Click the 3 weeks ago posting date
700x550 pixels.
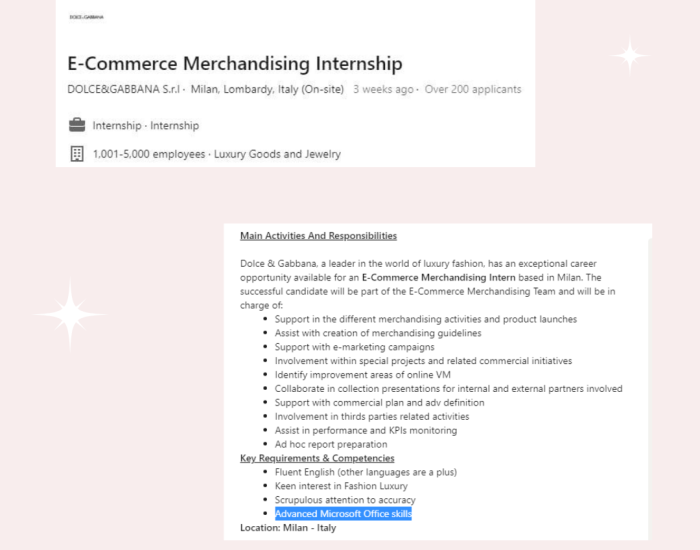383,89
